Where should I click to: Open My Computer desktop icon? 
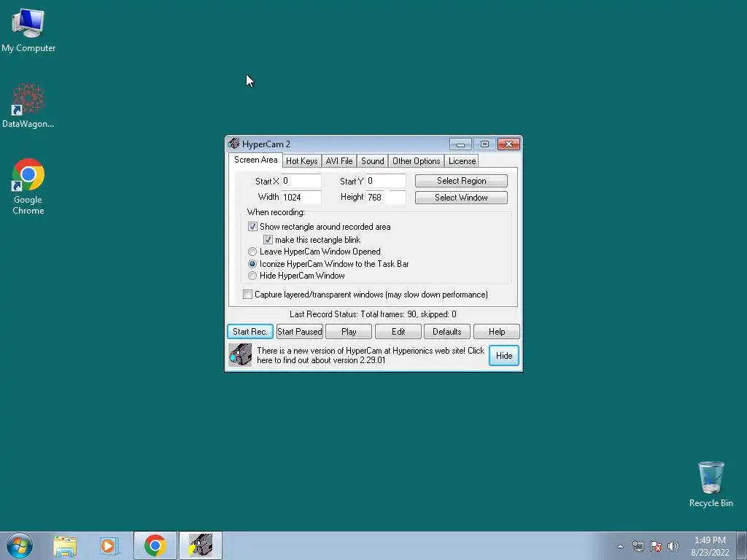28,30
